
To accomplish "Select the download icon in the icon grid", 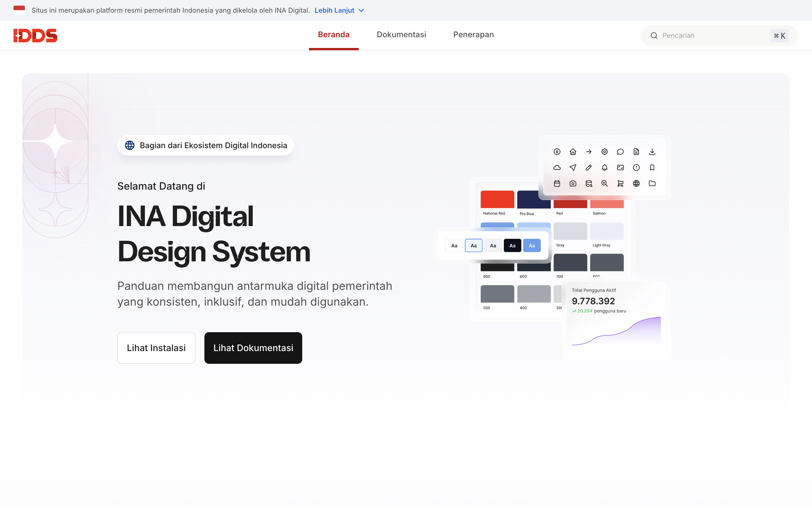I will pos(652,152).
